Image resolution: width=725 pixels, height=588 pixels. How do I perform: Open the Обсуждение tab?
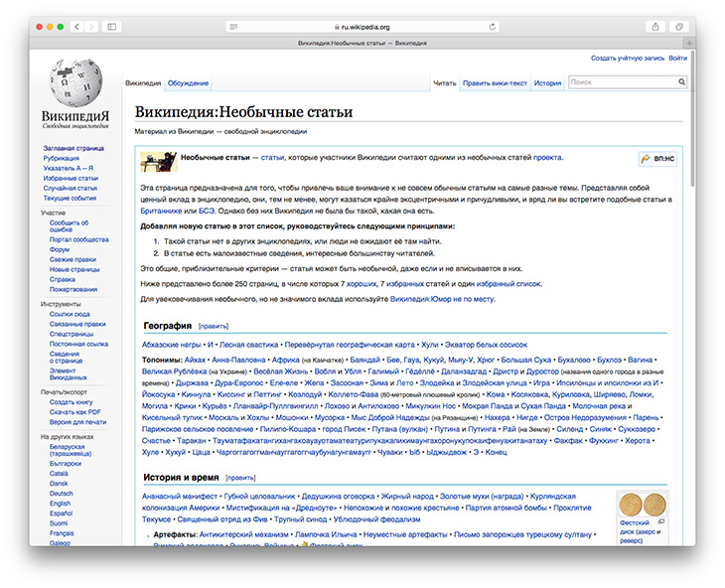pos(188,83)
